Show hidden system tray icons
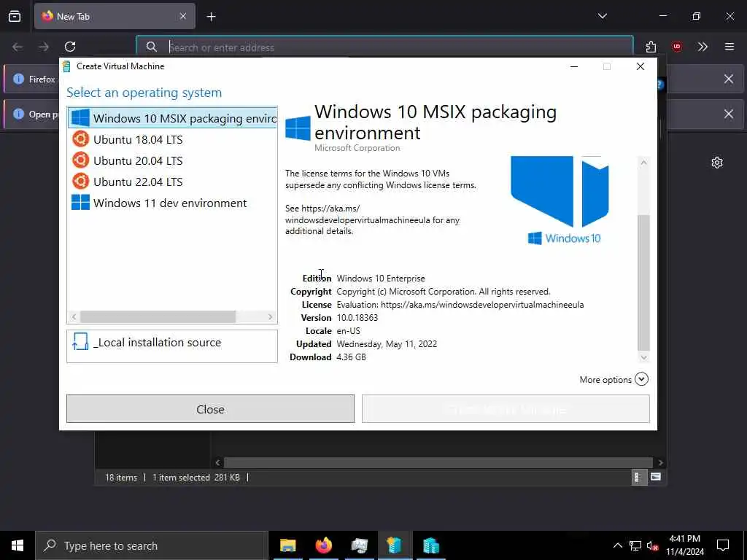 coord(617,545)
